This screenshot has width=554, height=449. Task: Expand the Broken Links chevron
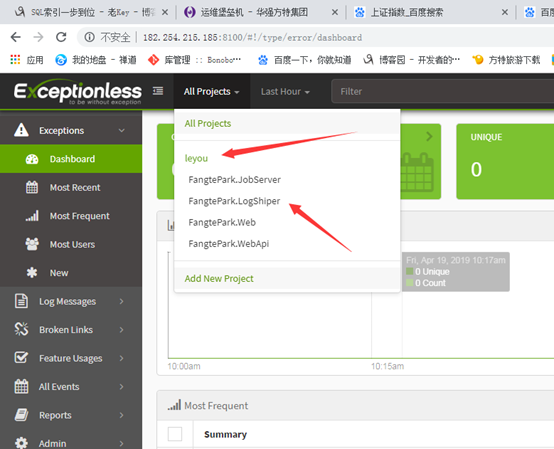[x=122, y=330]
